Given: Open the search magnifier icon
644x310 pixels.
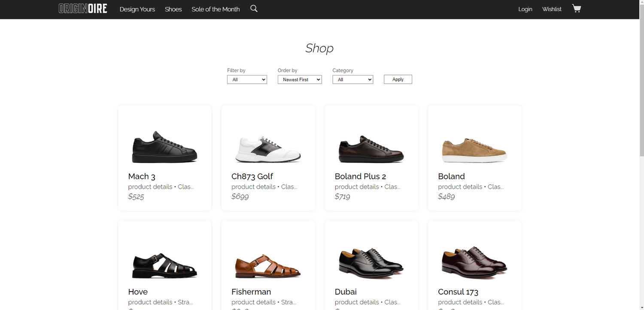Looking at the screenshot, I should (254, 9).
